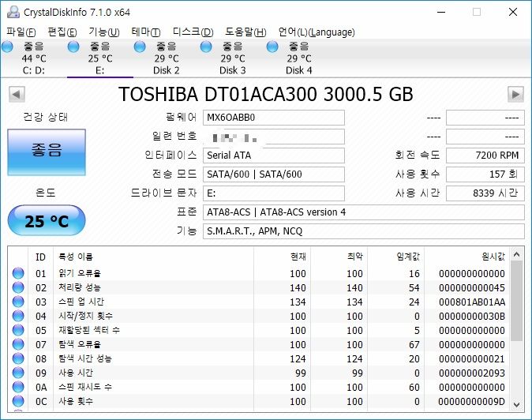Go to next disk with right arrow
532x420 pixels.
point(515,94)
